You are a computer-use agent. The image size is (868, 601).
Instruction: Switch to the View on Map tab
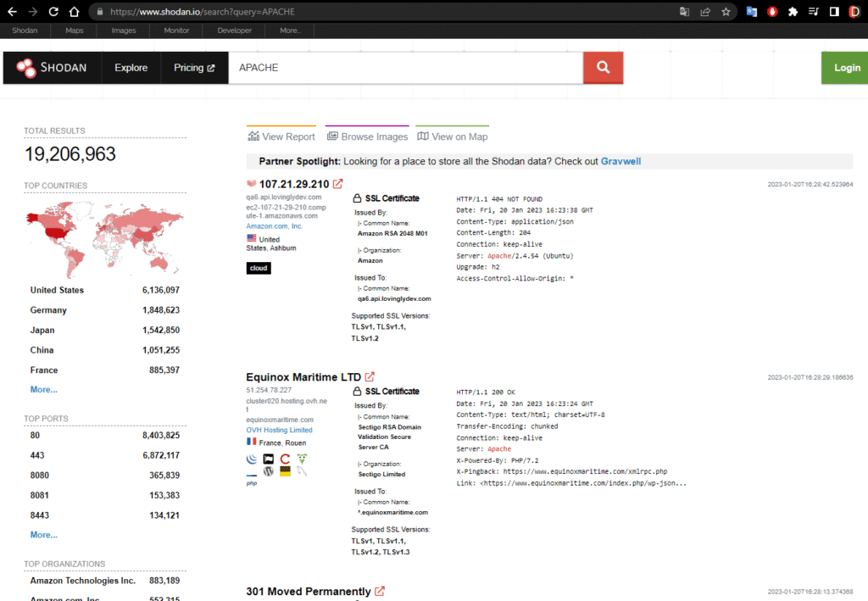452,136
